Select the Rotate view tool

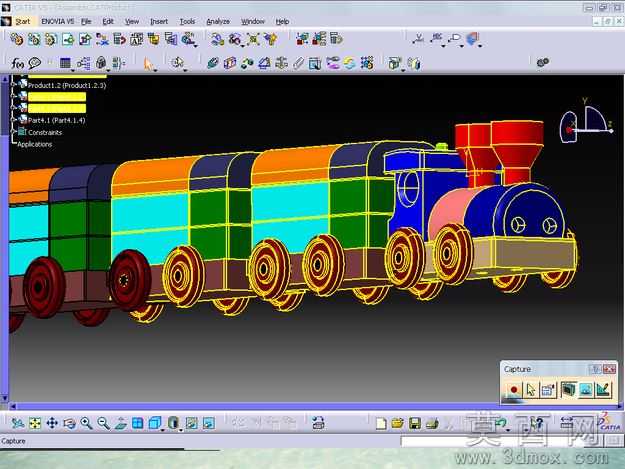pos(69,423)
